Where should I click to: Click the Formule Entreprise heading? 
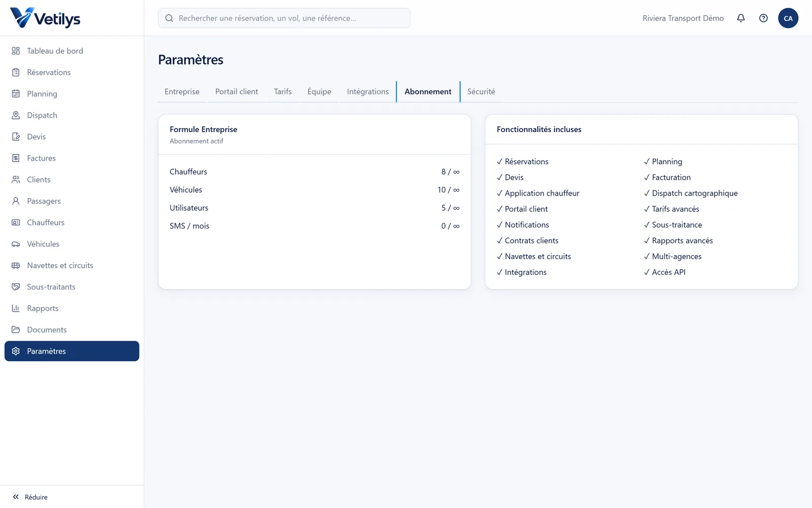pyautogui.click(x=204, y=130)
